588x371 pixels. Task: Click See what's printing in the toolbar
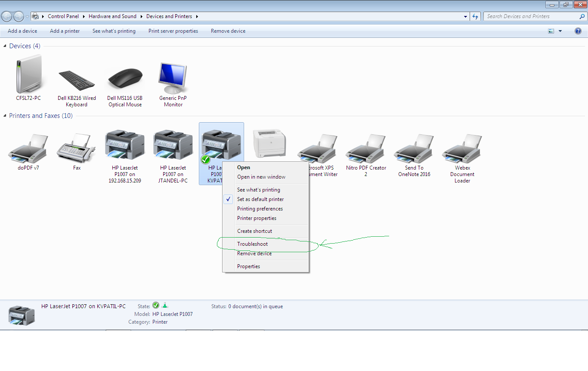tap(114, 31)
